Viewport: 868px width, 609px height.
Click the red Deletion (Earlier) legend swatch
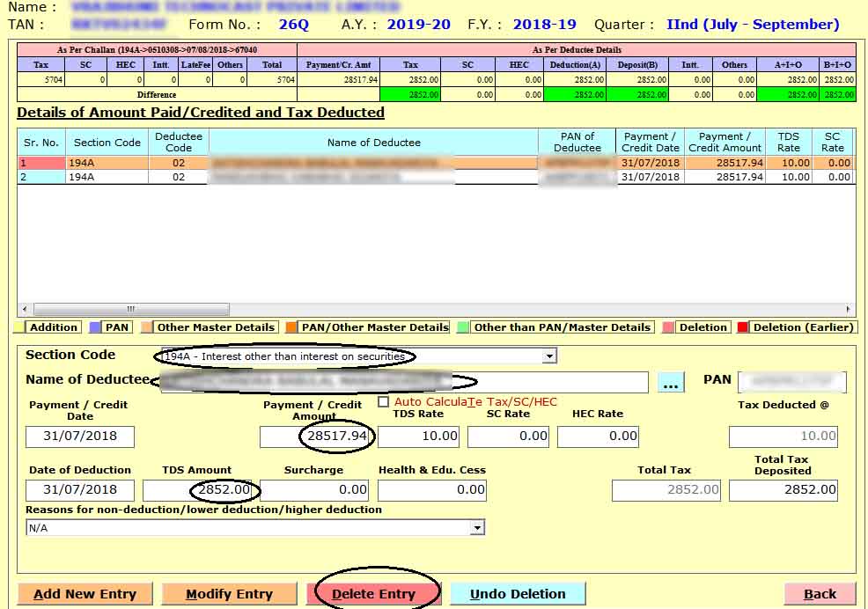[742, 327]
